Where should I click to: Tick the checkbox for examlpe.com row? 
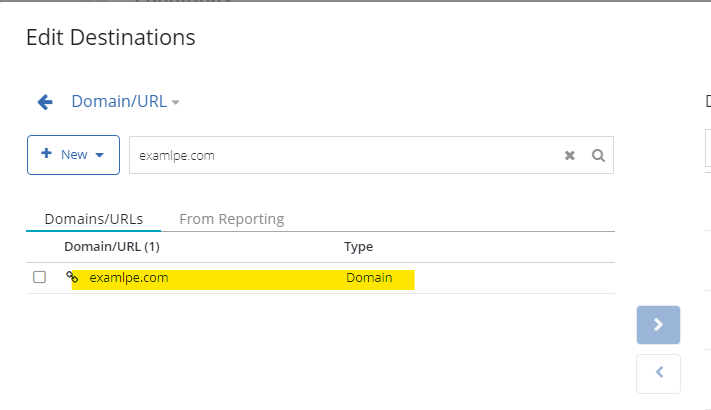tap(40, 277)
